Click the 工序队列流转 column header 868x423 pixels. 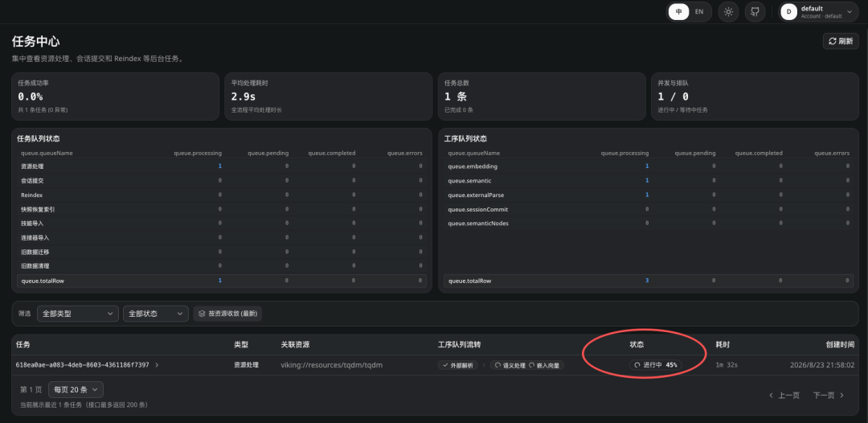click(459, 344)
